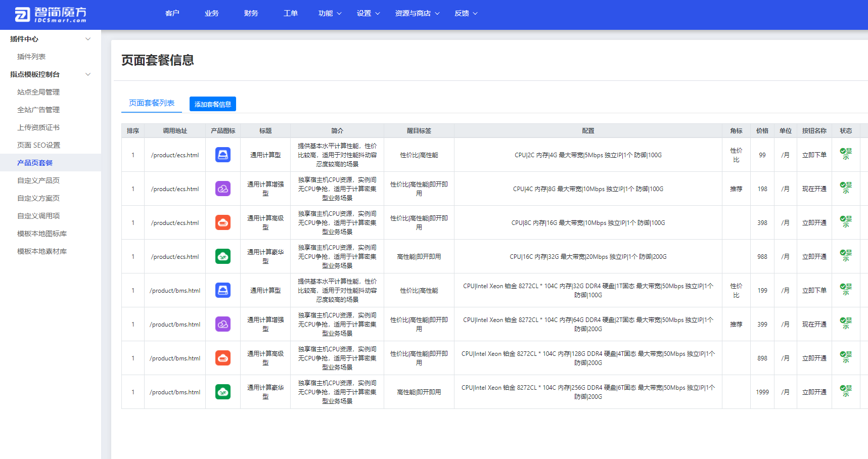The image size is (868, 459).
Task: Click red product icon in 898 price row
Action: [x=223, y=358]
